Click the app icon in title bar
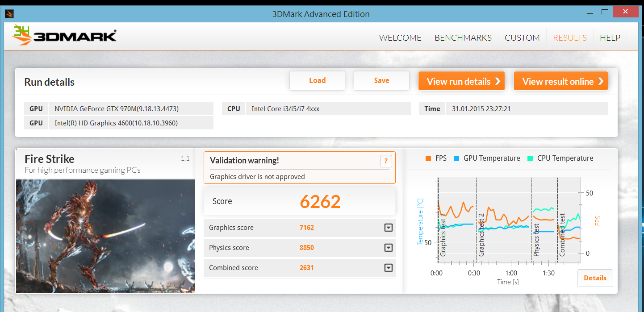 [9, 14]
